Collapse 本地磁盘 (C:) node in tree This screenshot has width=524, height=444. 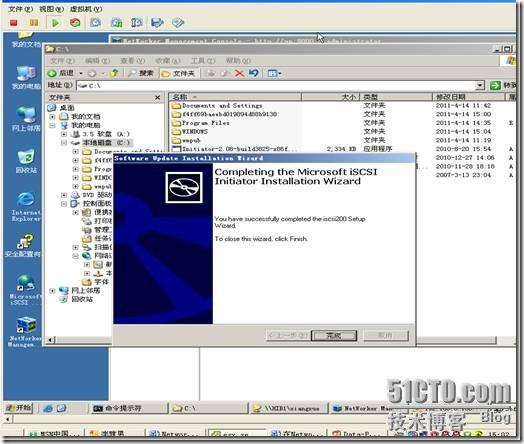point(64,143)
